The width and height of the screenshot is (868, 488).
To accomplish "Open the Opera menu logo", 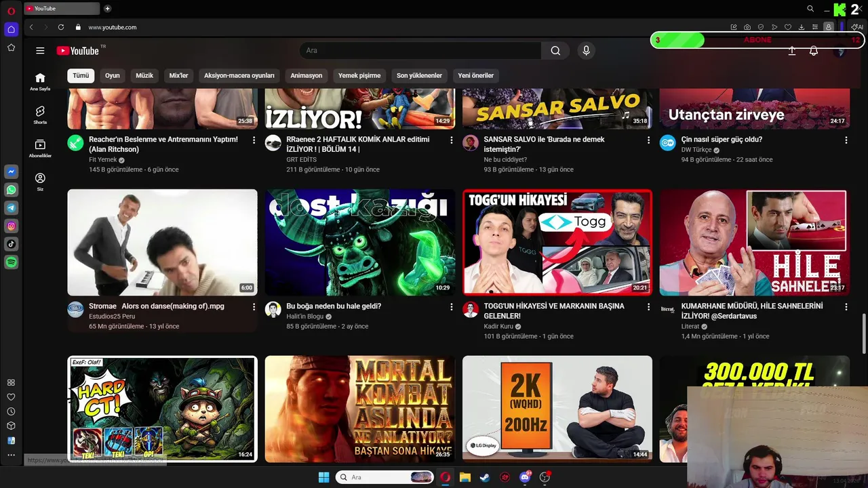I will (x=11, y=11).
